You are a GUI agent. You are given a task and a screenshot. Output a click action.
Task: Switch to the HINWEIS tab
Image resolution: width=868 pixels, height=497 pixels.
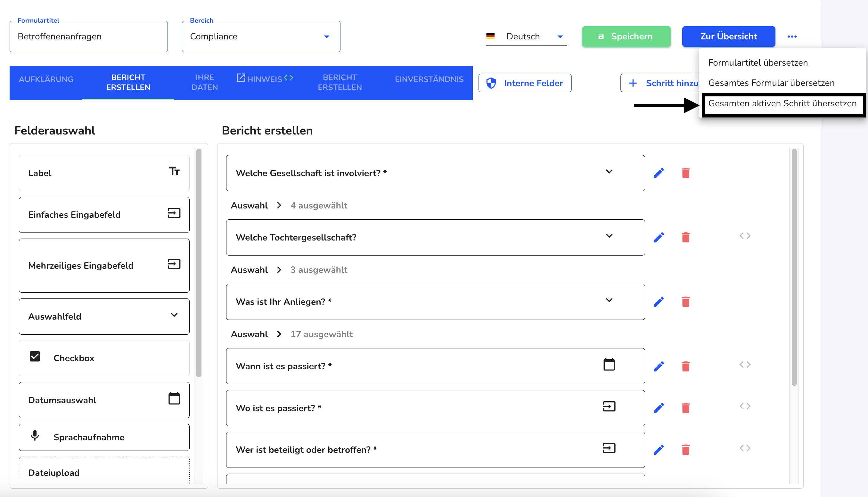pyautogui.click(x=265, y=79)
